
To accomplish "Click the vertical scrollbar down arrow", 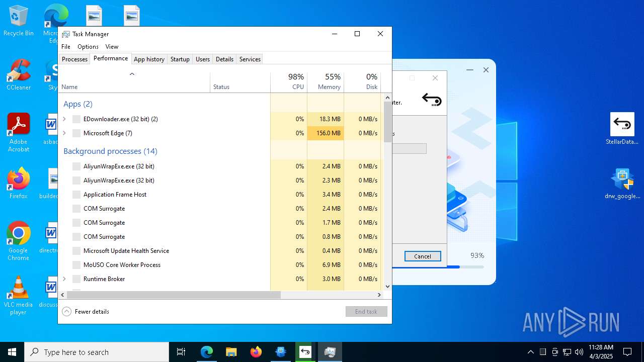I will point(387,287).
